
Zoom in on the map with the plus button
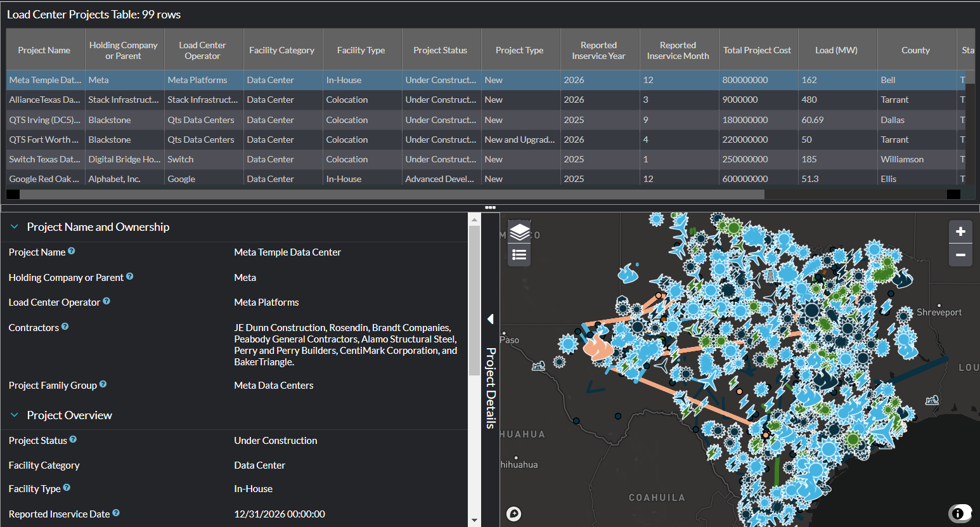click(x=960, y=231)
